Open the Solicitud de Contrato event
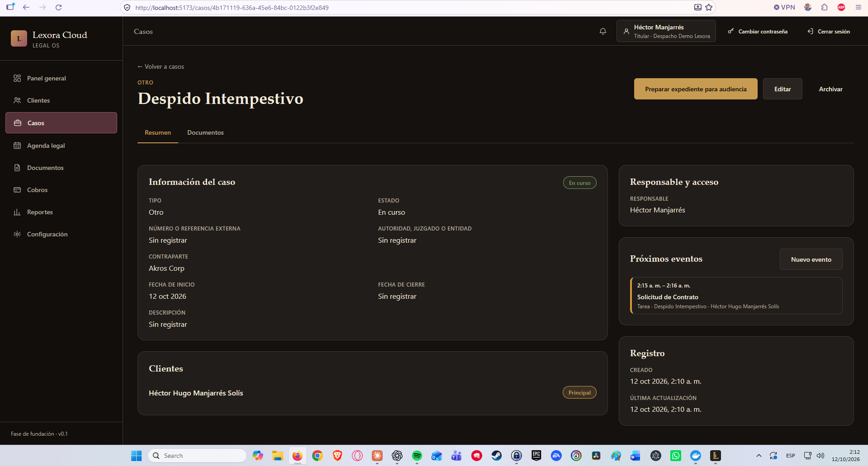Image resolution: width=868 pixels, height=466 pixels. (x=736, y=296)
